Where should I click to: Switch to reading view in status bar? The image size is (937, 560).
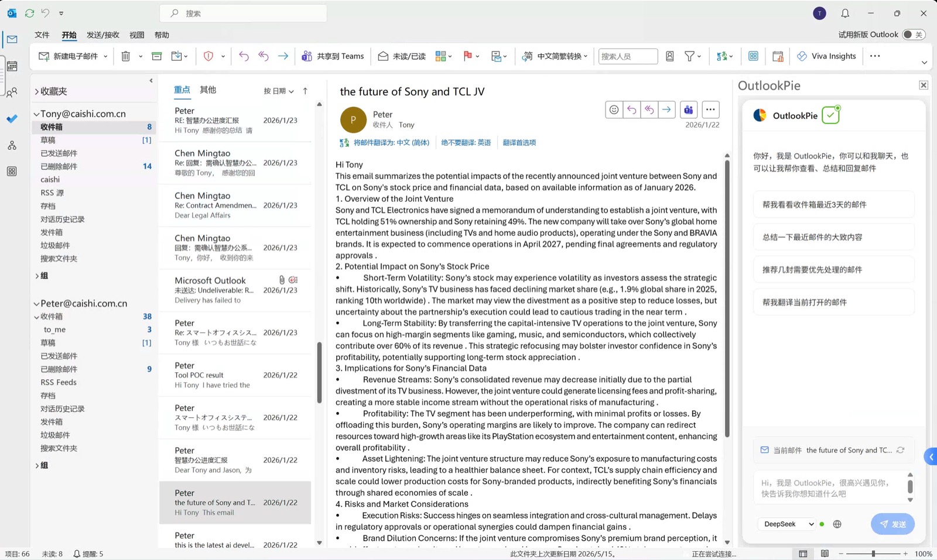pyautogui.click(x=825, y=554)
